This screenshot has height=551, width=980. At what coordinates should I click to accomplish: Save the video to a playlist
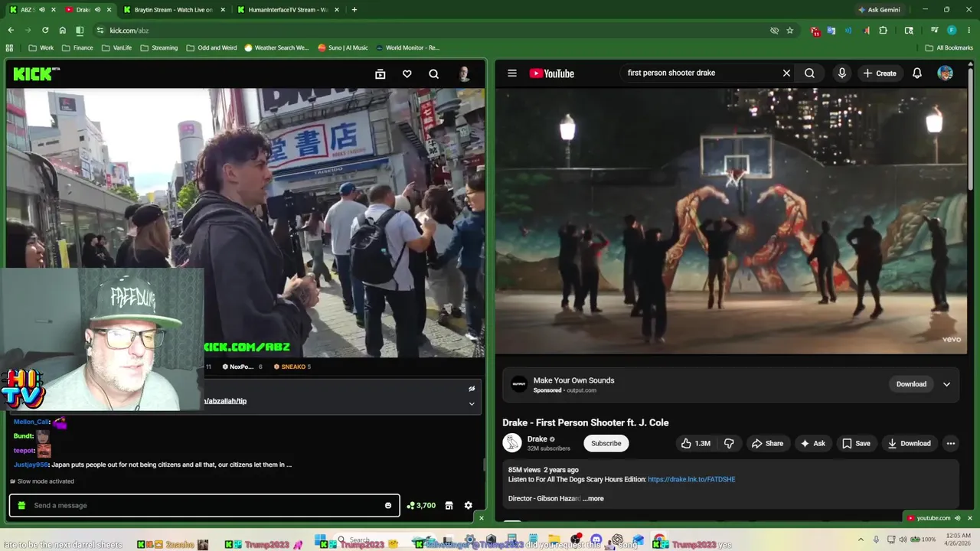[856, 443]
